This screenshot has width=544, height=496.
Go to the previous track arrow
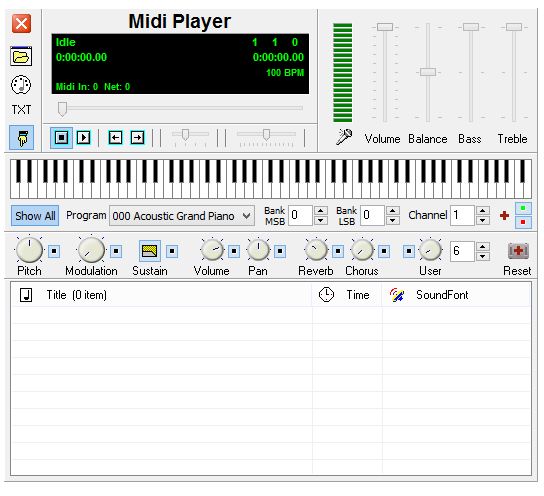coord(115,138)
